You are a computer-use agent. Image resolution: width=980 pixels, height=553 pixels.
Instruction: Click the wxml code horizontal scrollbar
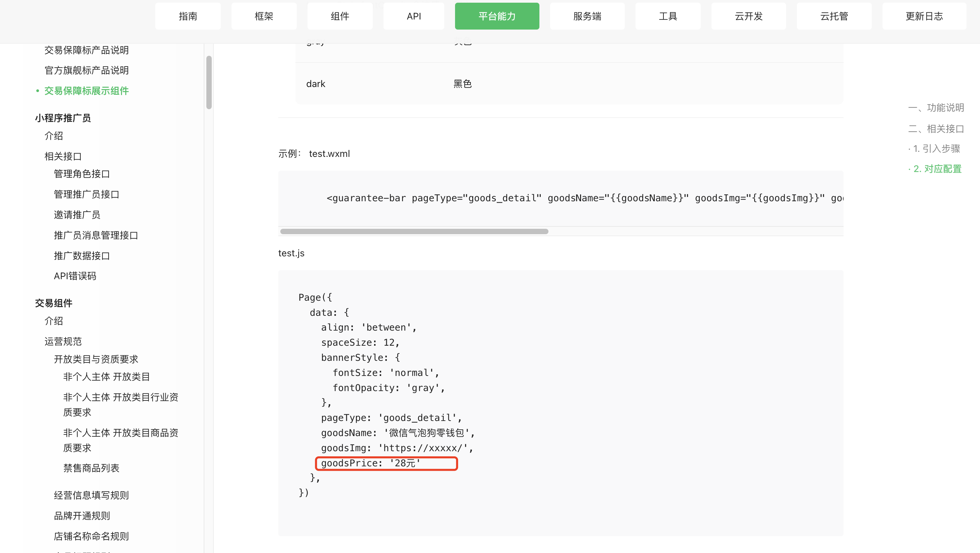(414, 231)
